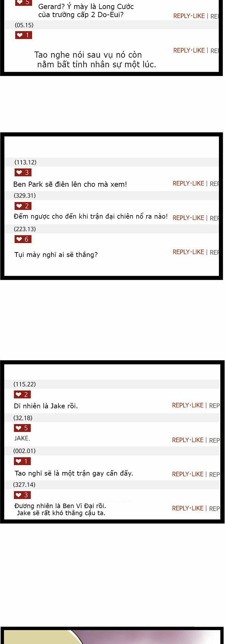Click heart badge with 1 under (05.15)
Screen dimensions: 225x644
click(23, 35)
